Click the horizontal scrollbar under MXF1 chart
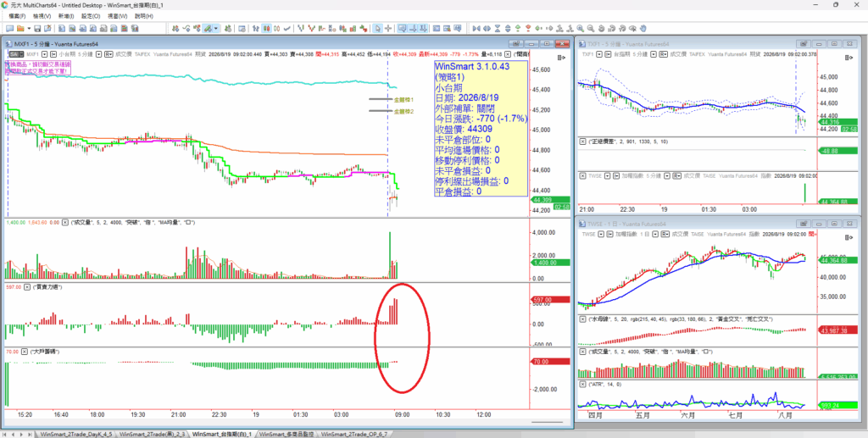868x438 pixels. [547, 423]
